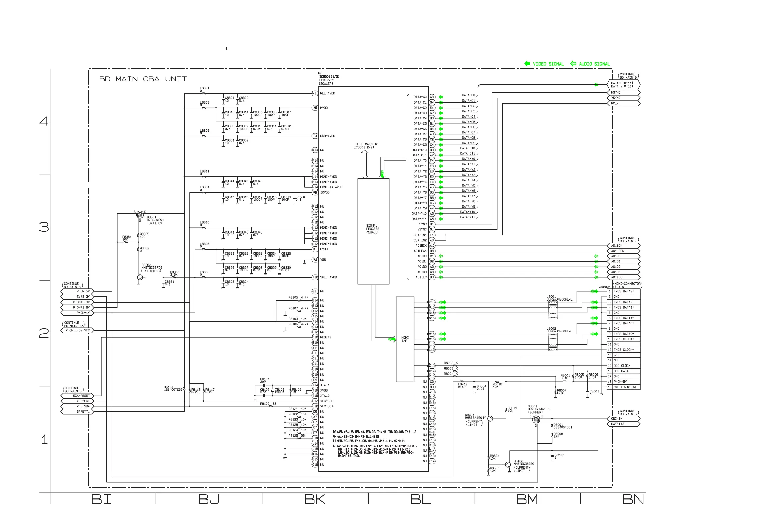Click the BK column grid label
The image size is (760, 532).
tap(315, 500)
